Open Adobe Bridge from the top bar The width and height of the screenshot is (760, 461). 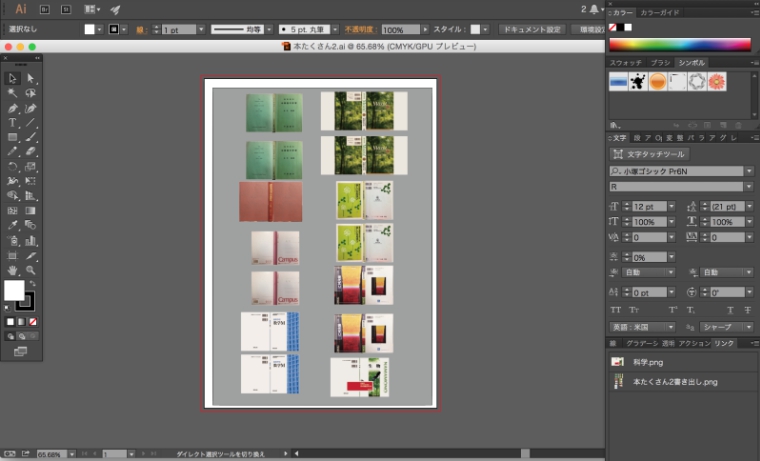43,9
